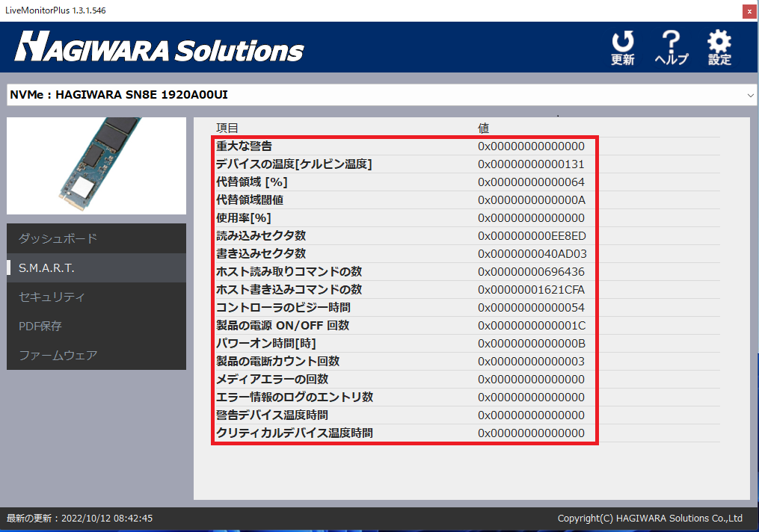
Task: Select the 代替領域閾値 row label
Action: (250, 199)
